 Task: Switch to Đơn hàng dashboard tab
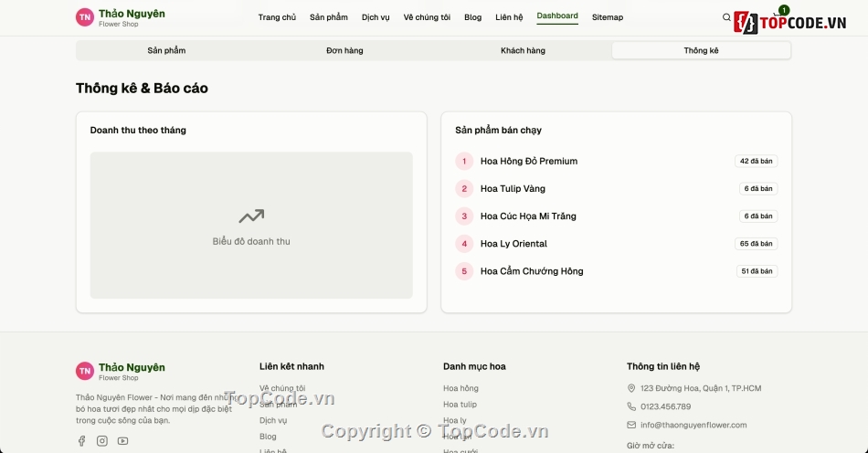point(344,50)
